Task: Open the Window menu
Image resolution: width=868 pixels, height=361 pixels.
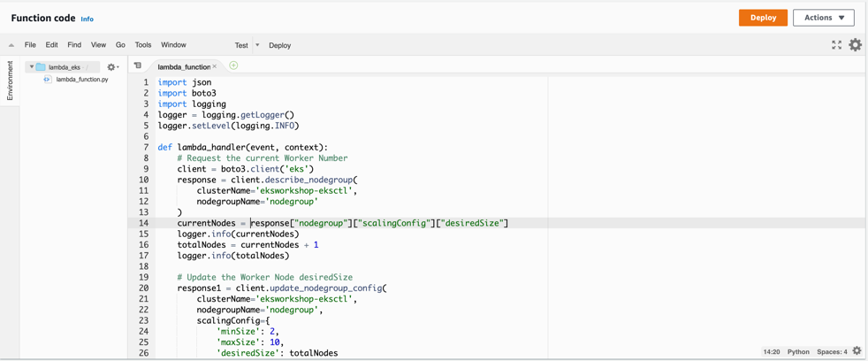Action: pos(173,45)
